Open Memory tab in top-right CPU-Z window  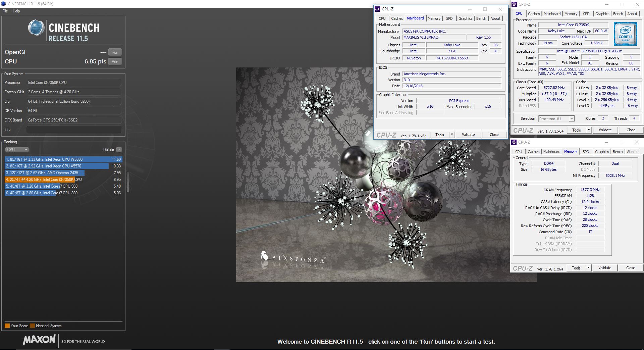pyautogui.click(x=571, y=14)
